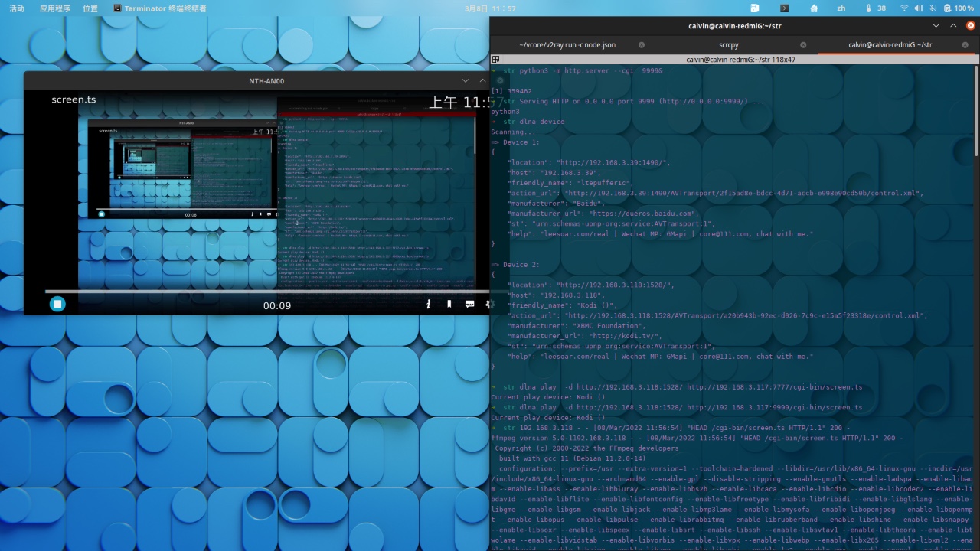Open the terminal split layout icon

click(x=496, y=59)
